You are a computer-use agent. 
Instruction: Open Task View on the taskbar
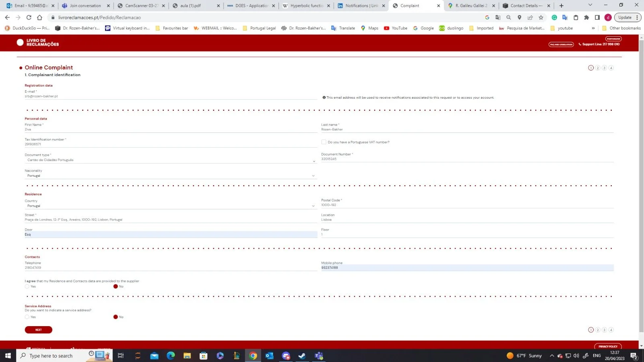[x=120, y=356]
